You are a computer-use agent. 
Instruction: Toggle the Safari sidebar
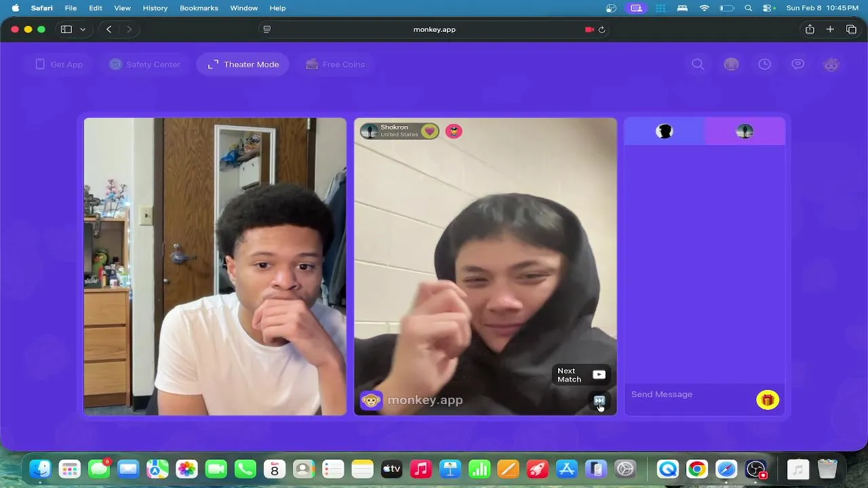coord(66,29)
